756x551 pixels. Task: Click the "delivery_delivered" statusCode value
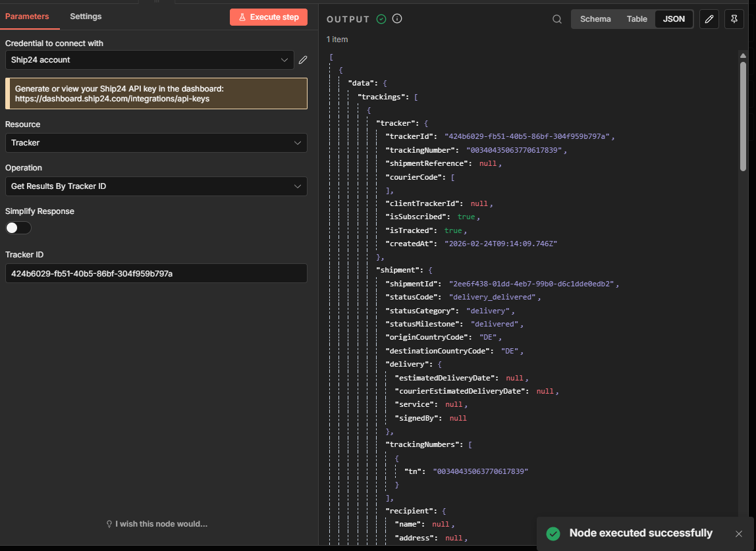click(493, 297)
